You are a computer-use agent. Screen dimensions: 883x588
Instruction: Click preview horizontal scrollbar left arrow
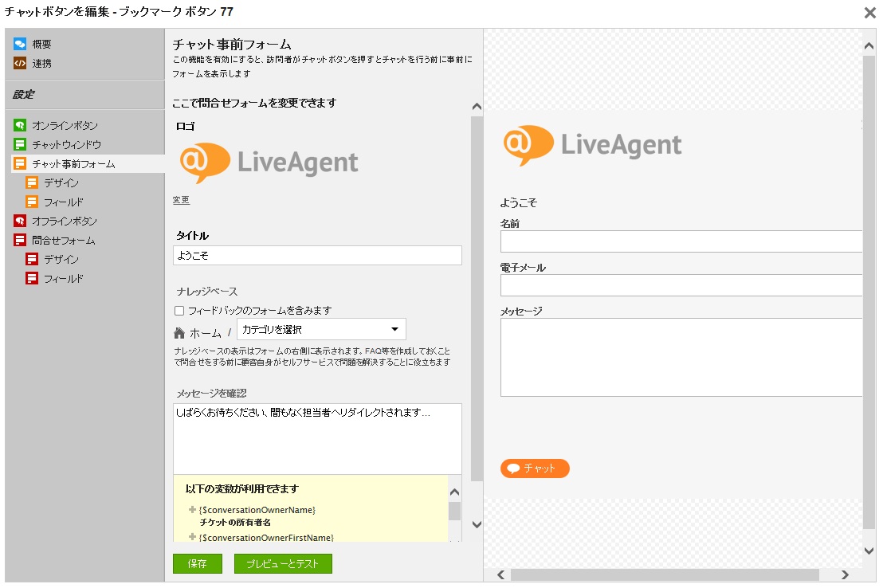(501, 574)
